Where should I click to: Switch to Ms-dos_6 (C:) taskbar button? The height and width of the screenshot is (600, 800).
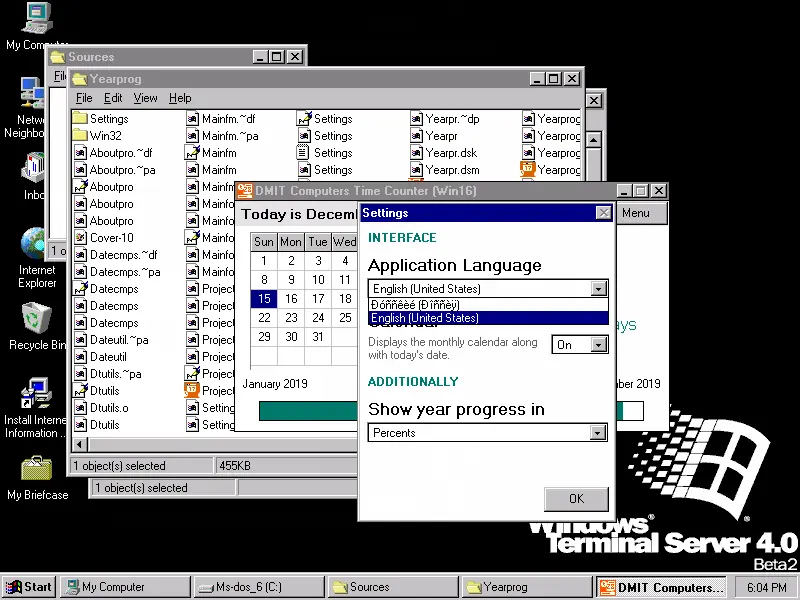(259, 587)
